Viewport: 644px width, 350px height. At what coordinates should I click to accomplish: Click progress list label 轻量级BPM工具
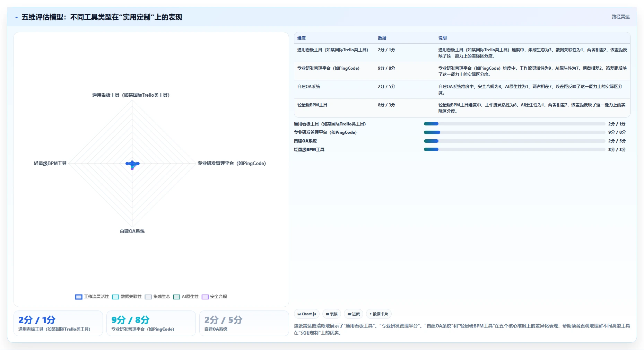click(x=309, y=150)
